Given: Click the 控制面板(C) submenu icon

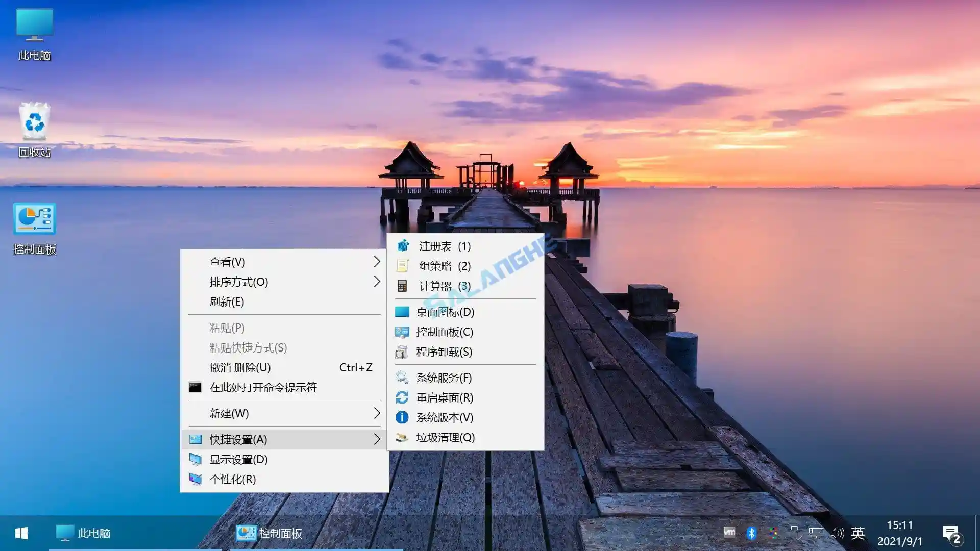Looking at the screenshot, I should 402,332.
